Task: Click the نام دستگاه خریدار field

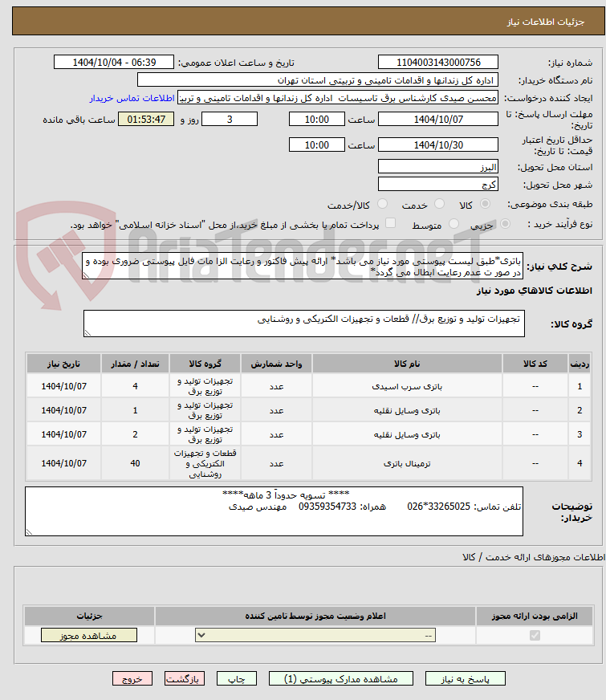Action: pos(318,80)
